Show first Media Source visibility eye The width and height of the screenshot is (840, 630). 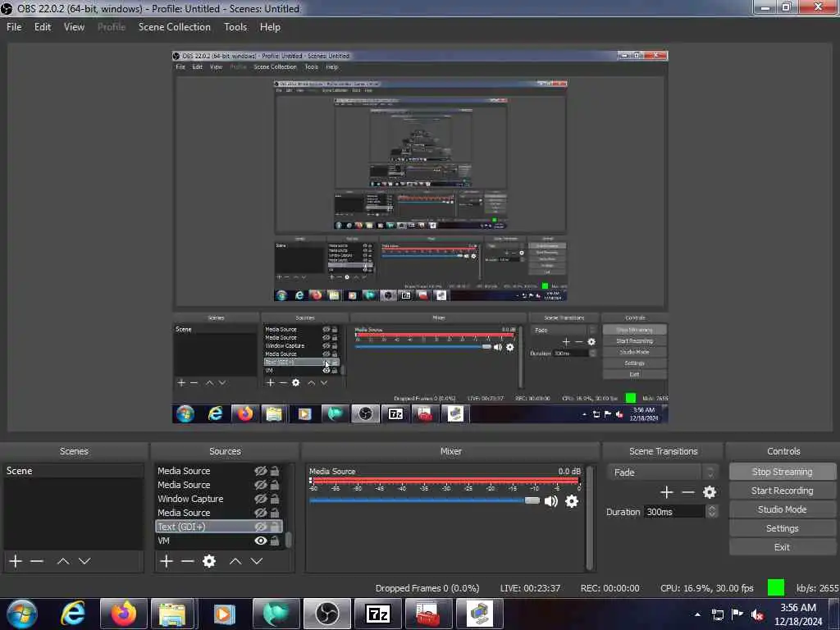coord(260,471)
